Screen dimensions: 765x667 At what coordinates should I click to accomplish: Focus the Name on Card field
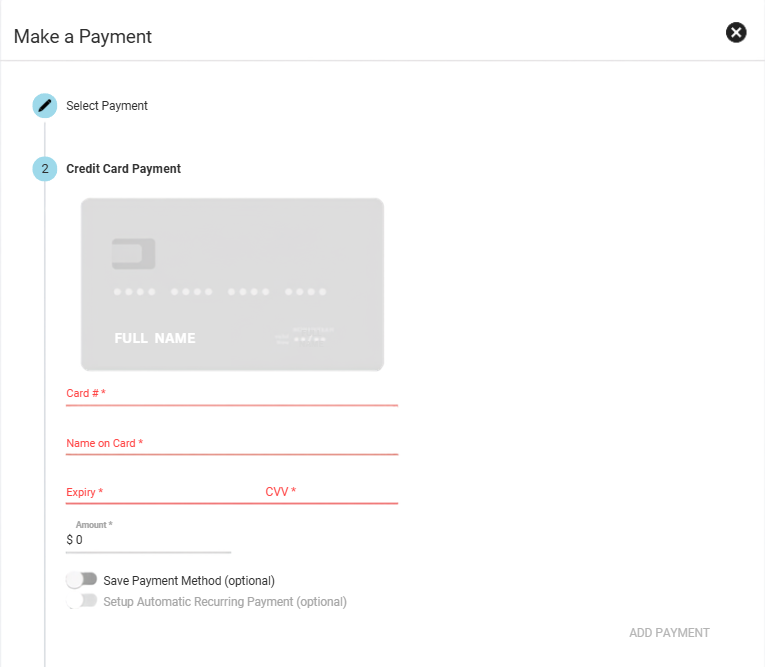click(x=232, y=444)
